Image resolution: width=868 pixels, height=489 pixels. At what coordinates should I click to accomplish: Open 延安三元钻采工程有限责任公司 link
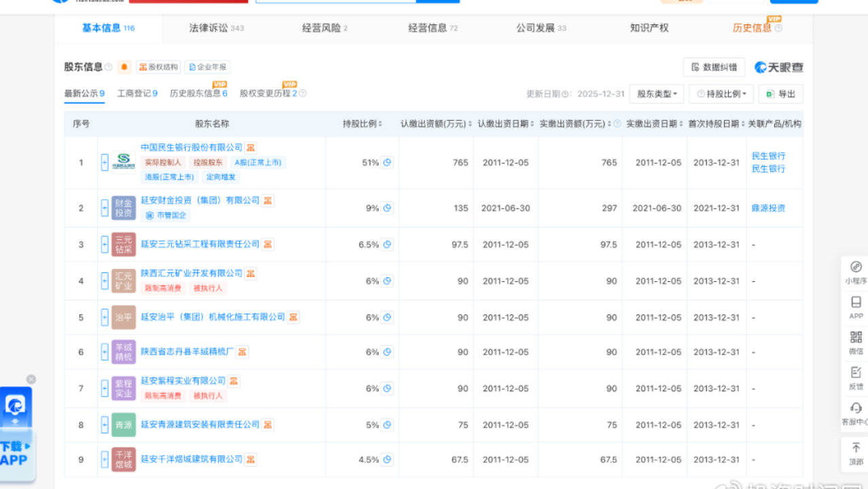tap(201, 244)
